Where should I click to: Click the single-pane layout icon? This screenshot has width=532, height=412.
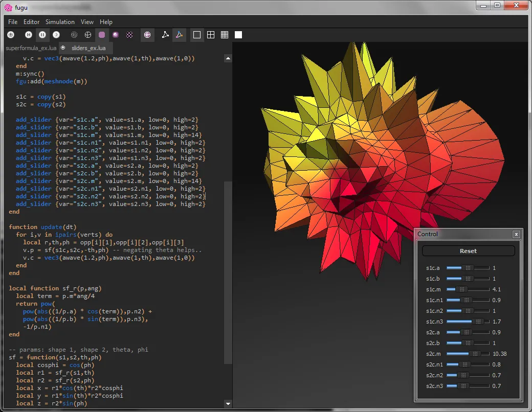click(196, 34)
